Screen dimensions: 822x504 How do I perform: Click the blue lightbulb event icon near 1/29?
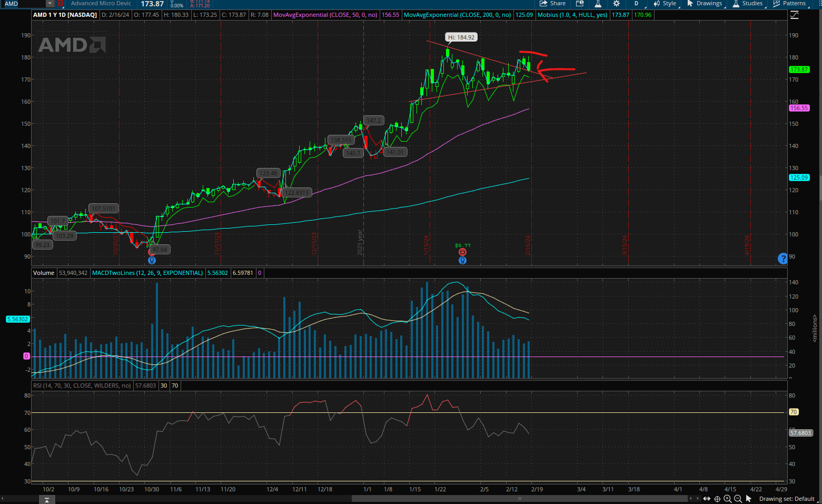tap(462, 260)
